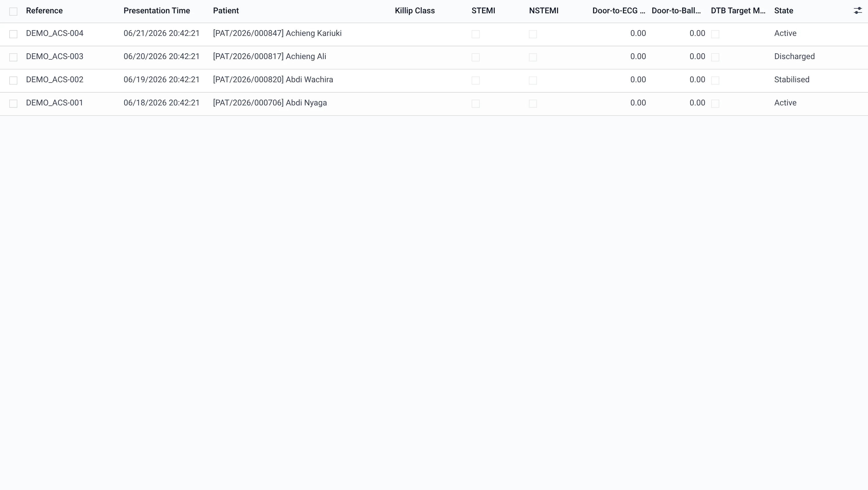The image size is (868, 490).
Task: Select the DEMO_ACS-004 row checkbox
Action: (13, 34)
